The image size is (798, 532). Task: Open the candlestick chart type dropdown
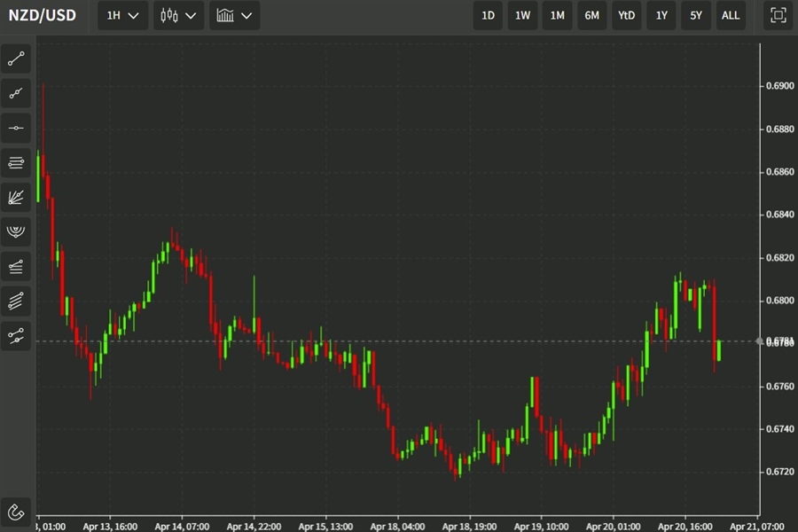pos(177,15)
